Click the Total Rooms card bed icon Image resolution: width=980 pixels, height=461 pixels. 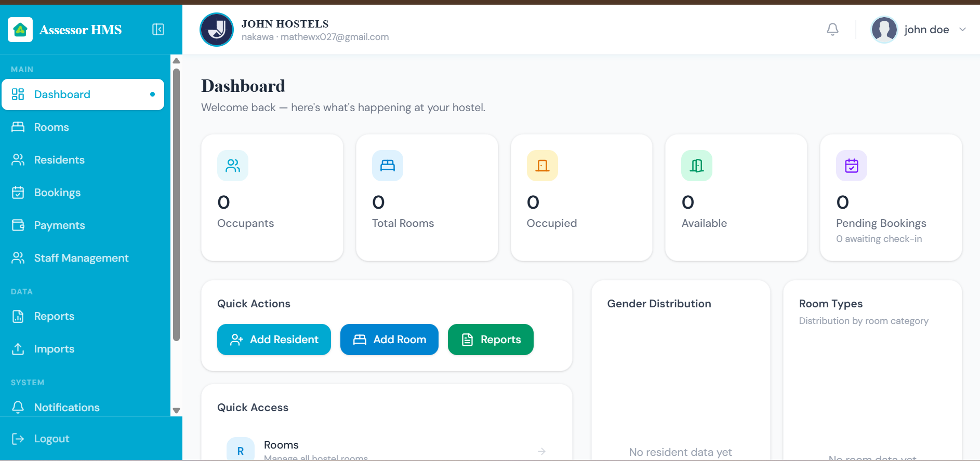[388, 166]
